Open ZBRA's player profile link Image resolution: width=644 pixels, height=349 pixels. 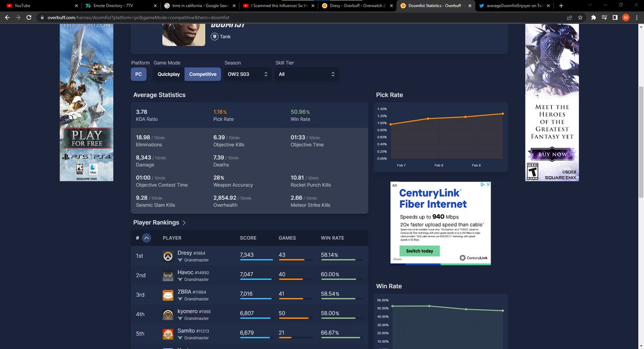[x=184, y=292]
